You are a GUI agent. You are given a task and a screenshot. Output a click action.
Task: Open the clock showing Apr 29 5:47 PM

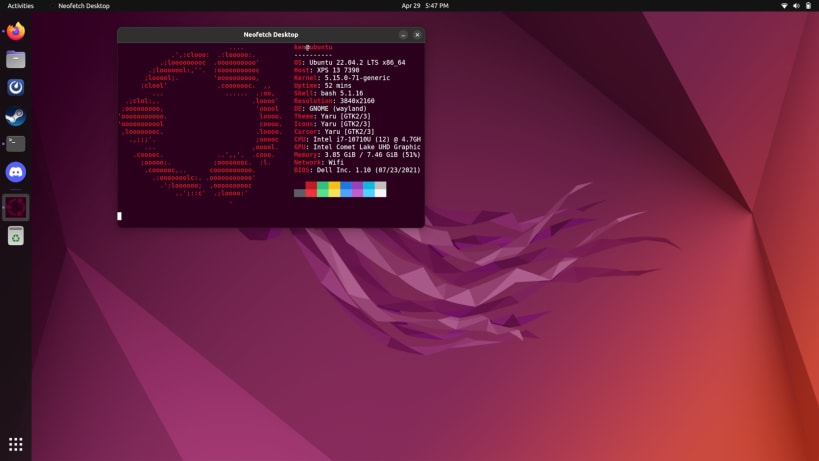click(425, 6)
